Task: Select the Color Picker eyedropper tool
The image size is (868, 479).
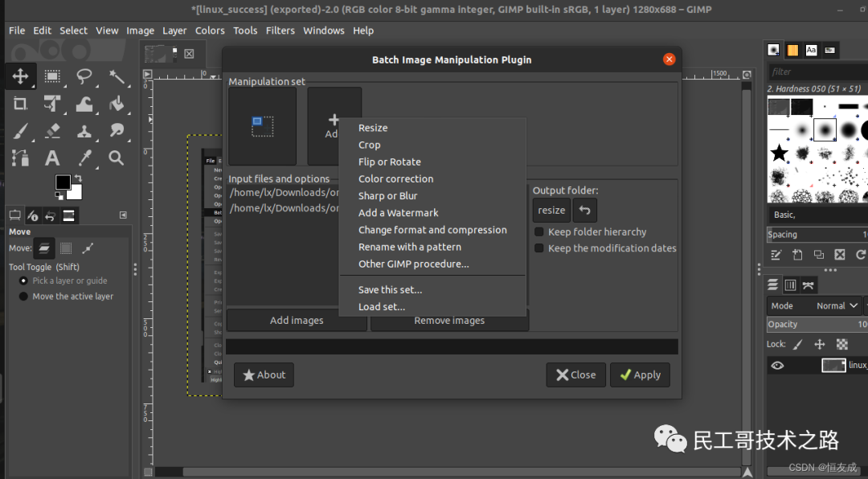Action: 84,158
